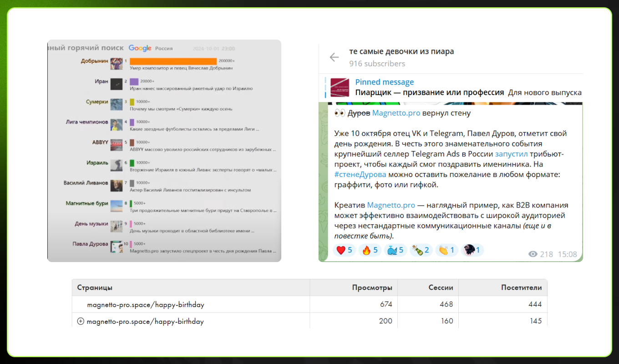This screenshot has height=364, width=619.
Task: Open headline "Умер композитор и певец Вячеслав Добрынин"
Action: point(181,68)
